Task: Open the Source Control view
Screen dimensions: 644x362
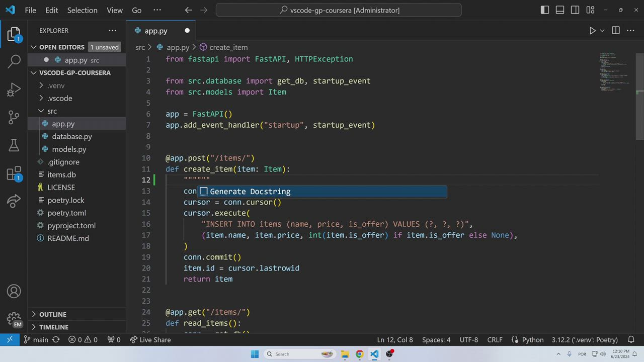Action: point(14,117)
